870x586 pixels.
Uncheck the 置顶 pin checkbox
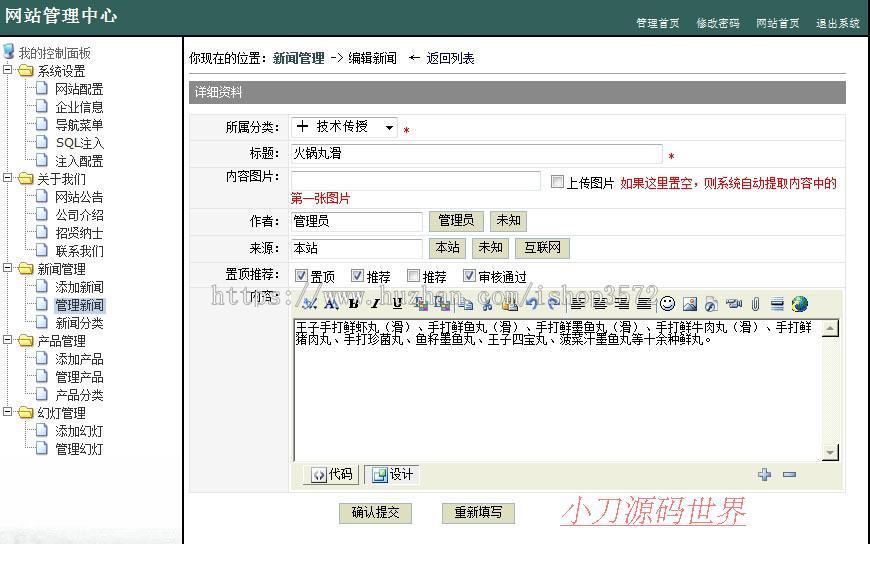[301, 275]
